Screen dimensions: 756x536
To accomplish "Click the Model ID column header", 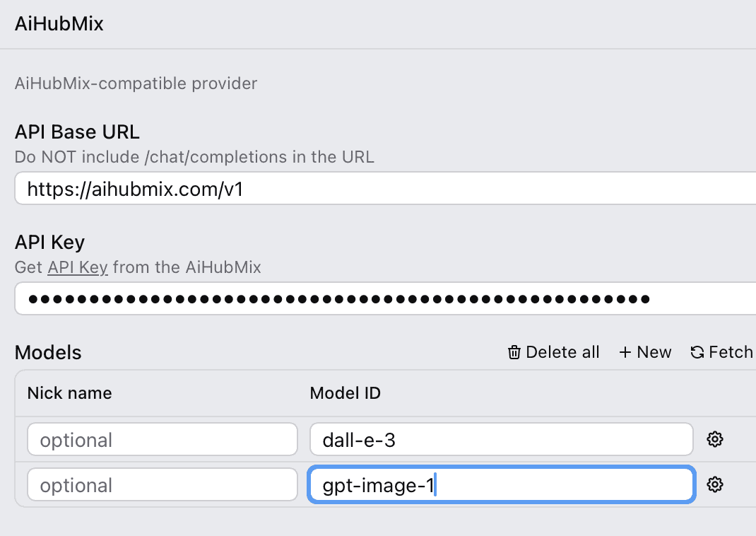I will click(x=345, y=393).
